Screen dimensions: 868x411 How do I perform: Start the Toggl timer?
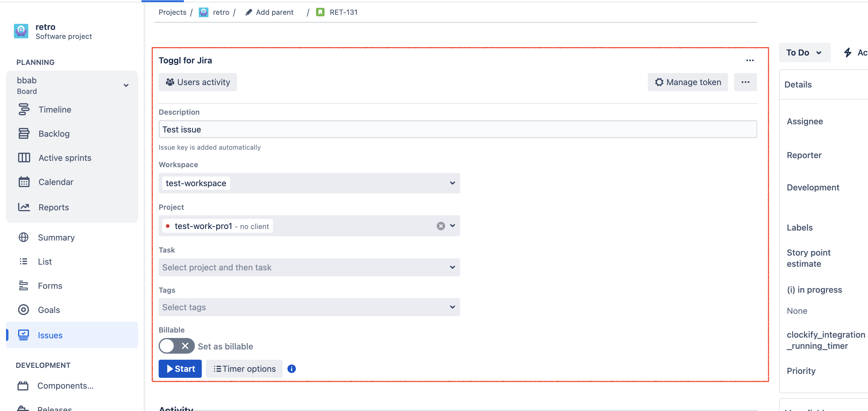[180, 368]
